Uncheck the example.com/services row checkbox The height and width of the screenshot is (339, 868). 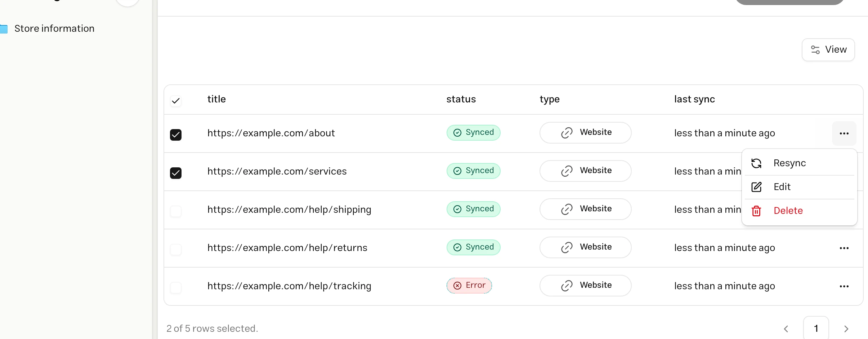(x=176, y=173)
